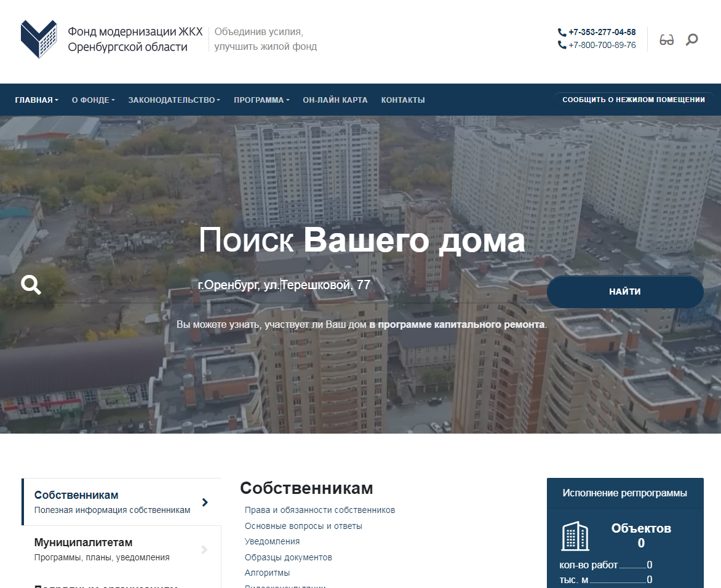Call the number +7-800-700-89-76
The width and height of the screenshot is (721, 588).
click(602, 45)
